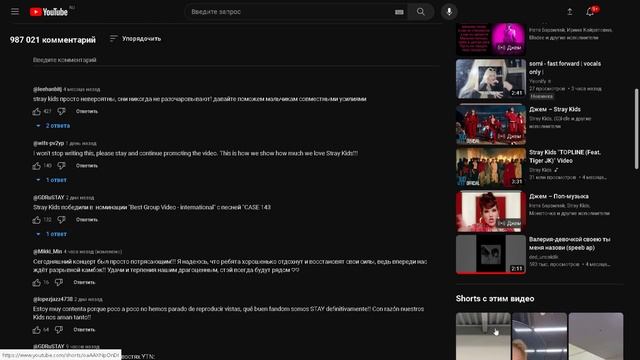Open the upload video icon
The height and width of the screenshot is (360, 640).
coord(570,12)
